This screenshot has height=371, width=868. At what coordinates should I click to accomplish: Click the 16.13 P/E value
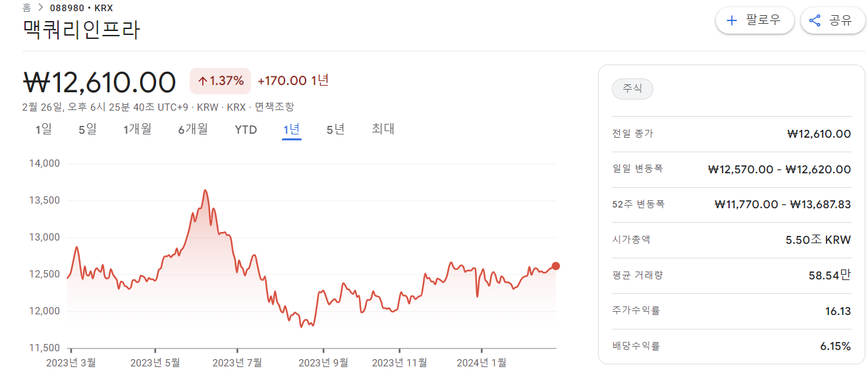pos(838,310)
